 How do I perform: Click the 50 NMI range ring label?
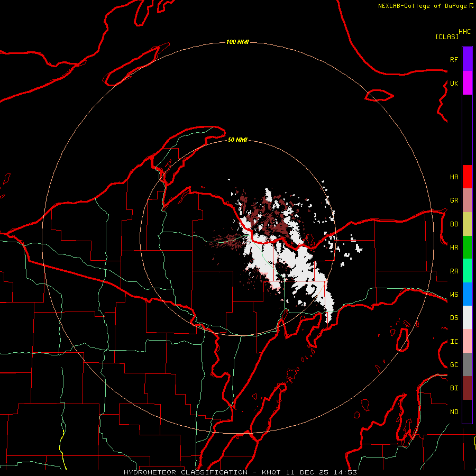(237, 140)
